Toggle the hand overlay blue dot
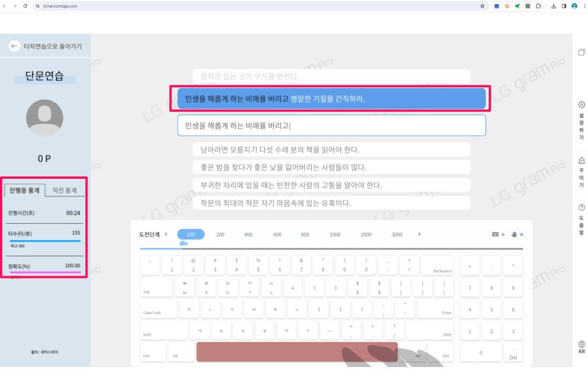 click(521, 235)
